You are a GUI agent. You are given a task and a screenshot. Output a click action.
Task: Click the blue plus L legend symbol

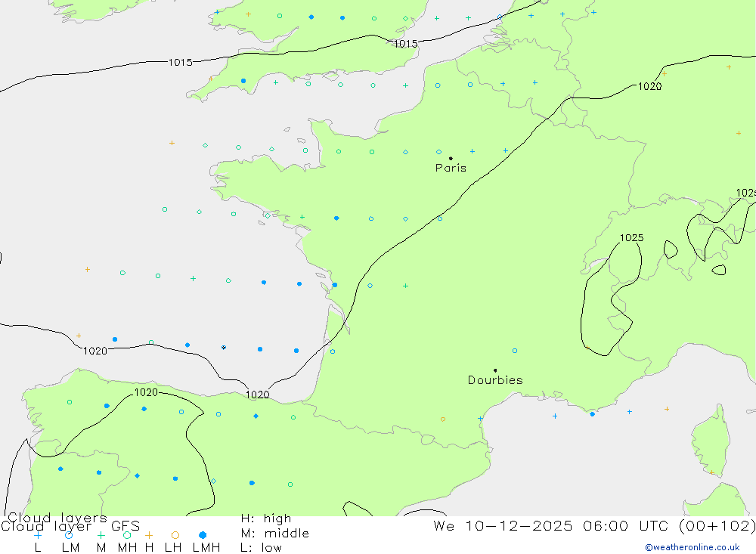pos(38,535)
